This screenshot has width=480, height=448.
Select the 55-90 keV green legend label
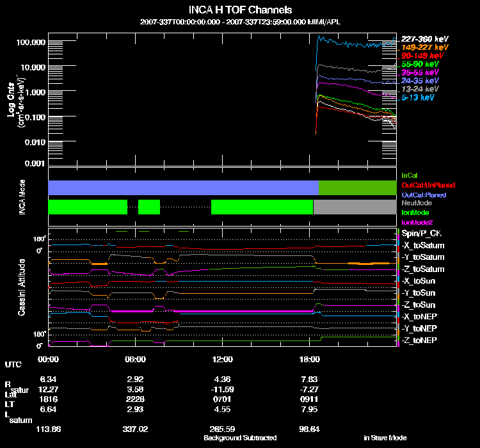420,64
